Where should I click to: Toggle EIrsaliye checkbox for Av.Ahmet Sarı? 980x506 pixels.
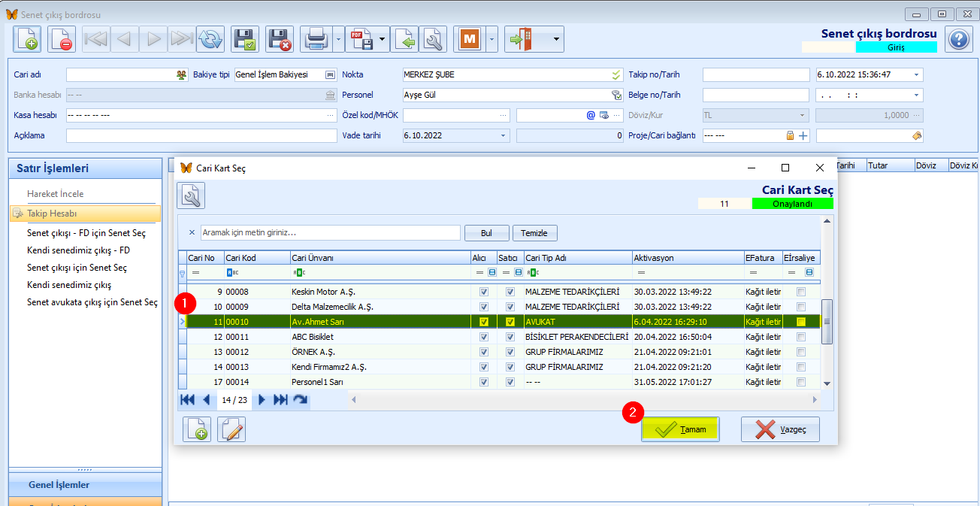coord(801,322)
